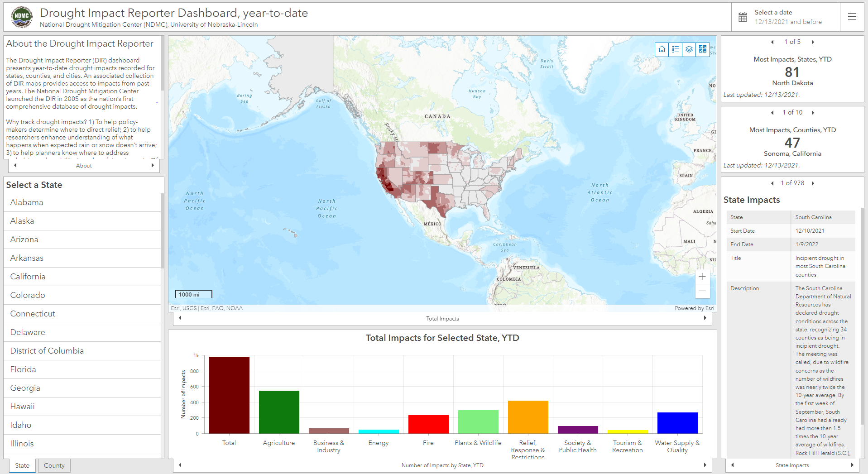The height and width of the screenshot is (474, 868).
Task: Switch to the County tab
Action: coord(54,465)
